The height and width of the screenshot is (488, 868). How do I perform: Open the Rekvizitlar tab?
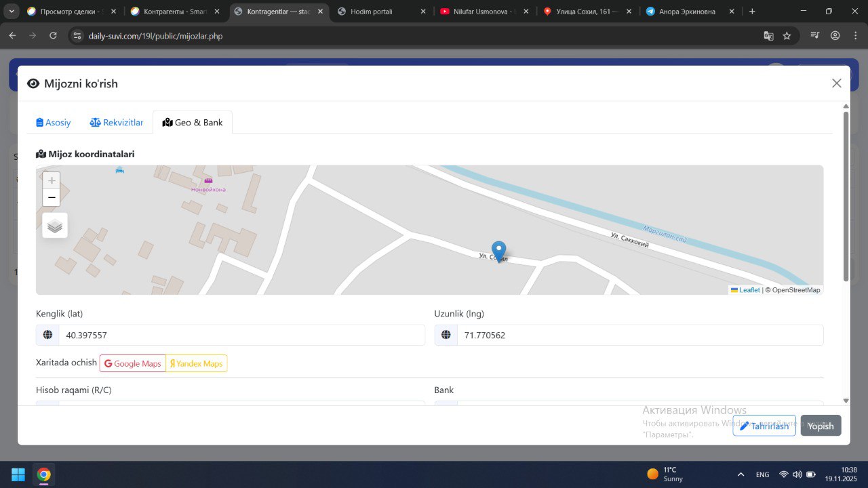[x=117, y=123]
